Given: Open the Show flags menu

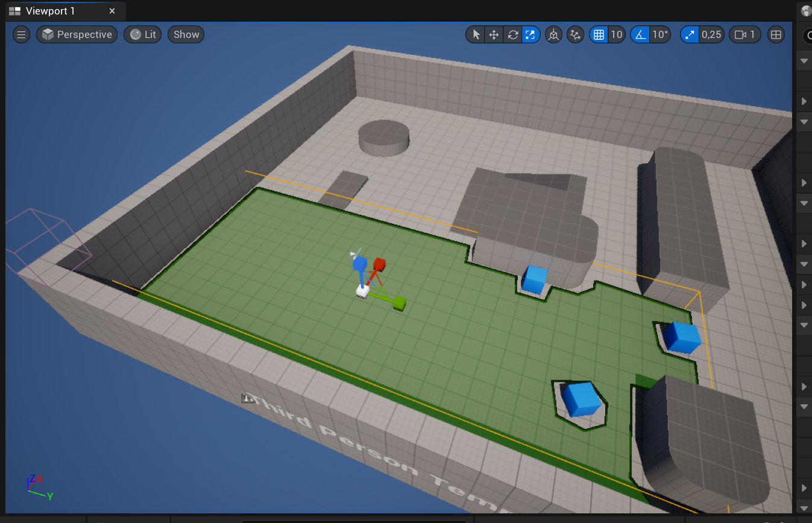Looking at the screenshot, I should point(186,34).
